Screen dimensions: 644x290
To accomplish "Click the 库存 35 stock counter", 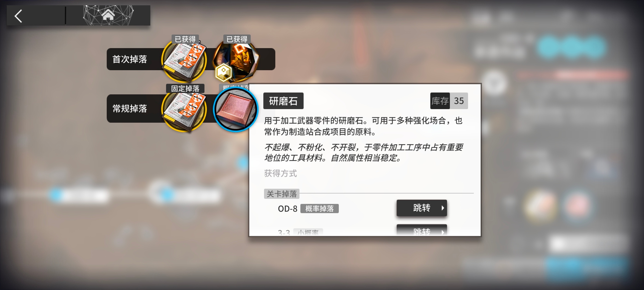I will point(449,101).
